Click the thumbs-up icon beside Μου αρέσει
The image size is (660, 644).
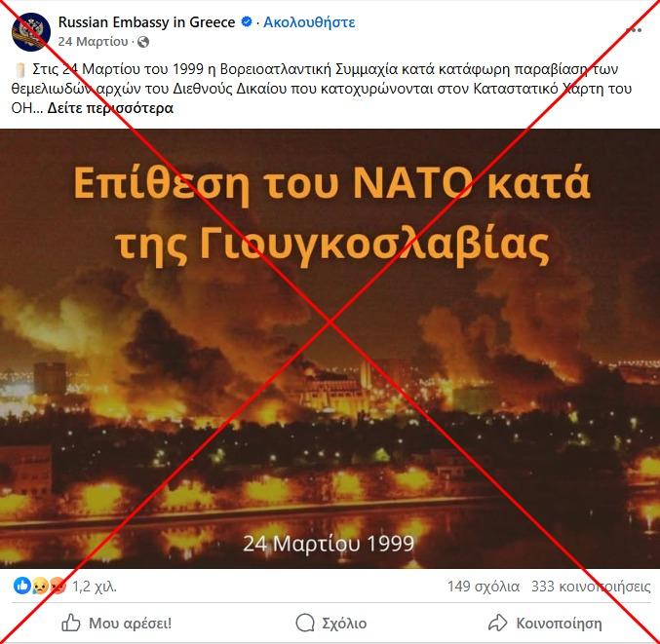coord(71,623)
